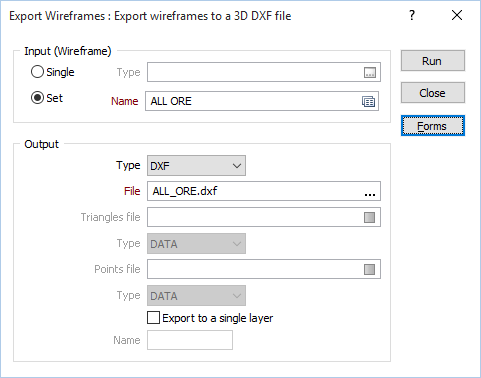Open the Forms button menu
The height and width of the screenshot is (378, 481).
pyautogui.click(x=433, y=126)
